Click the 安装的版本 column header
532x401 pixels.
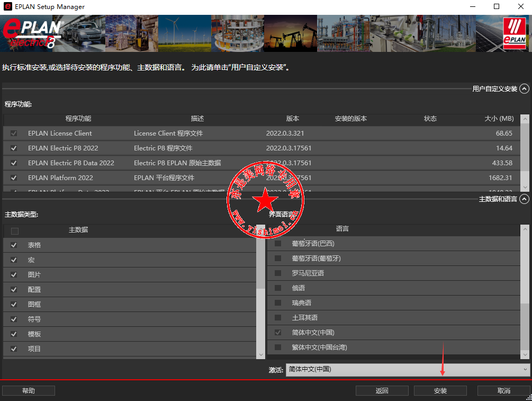[x=351, y=119]
